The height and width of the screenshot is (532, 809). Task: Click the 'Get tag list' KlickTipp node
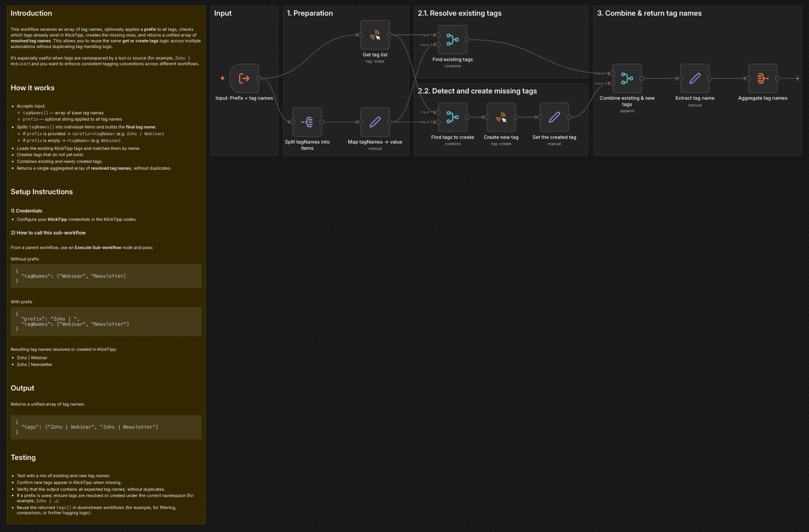(x=375, y=35)
